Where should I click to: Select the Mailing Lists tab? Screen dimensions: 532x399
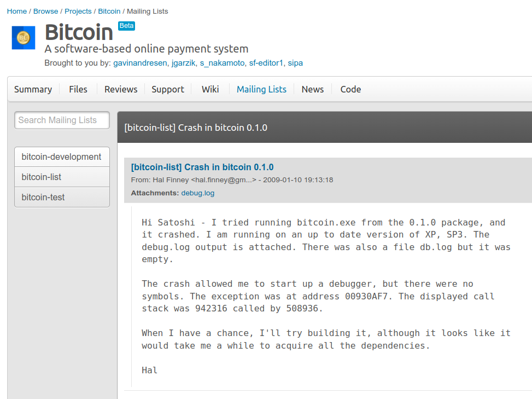[x=261, y=89]
